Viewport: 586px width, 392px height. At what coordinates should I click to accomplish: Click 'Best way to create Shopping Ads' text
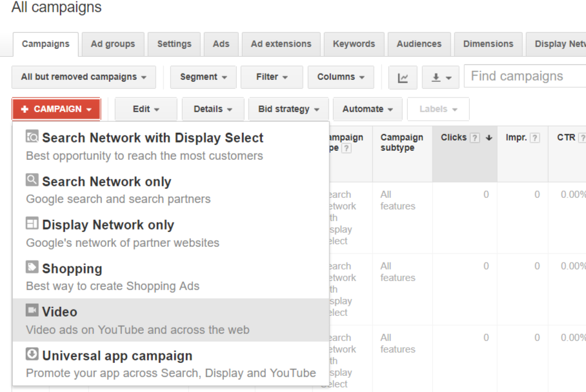(x=112, y=286)
